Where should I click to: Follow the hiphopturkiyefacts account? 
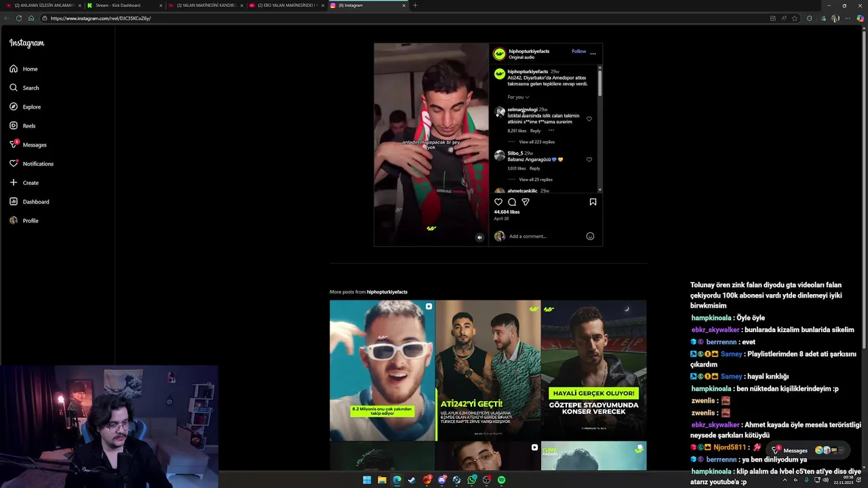pyautogui.click(x=578, y=52)
